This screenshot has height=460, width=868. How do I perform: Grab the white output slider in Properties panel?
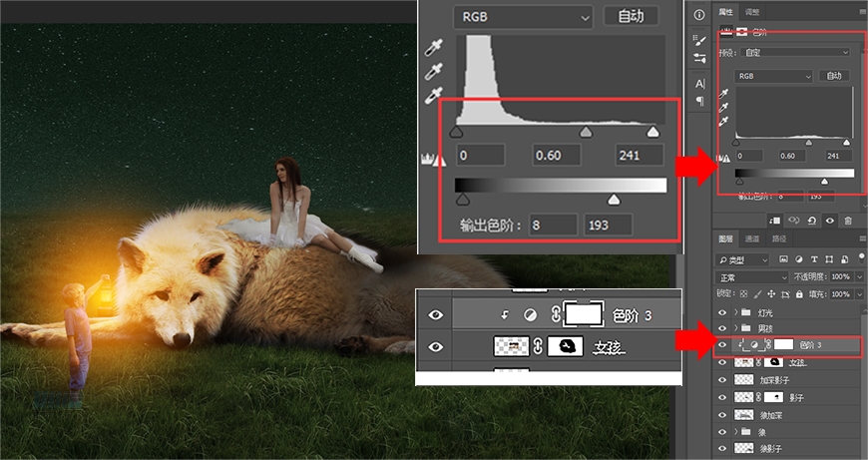[824, 182]
